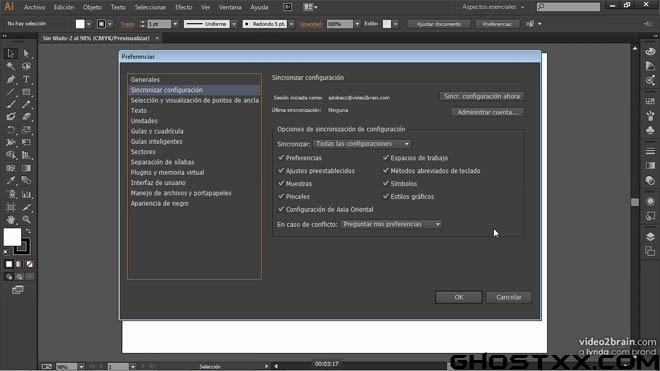660x371 pixels.
Task: Click the control bar fill color swatch
Action: tap(80, 24)
